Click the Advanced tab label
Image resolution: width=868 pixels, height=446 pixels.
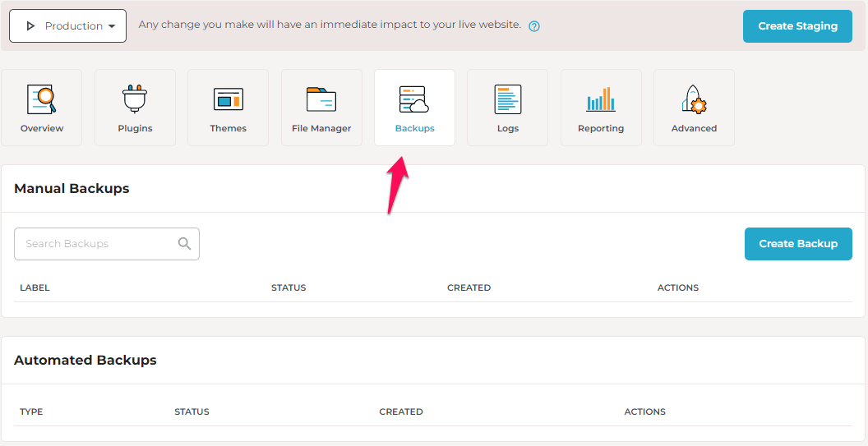[x=695, y=128]
